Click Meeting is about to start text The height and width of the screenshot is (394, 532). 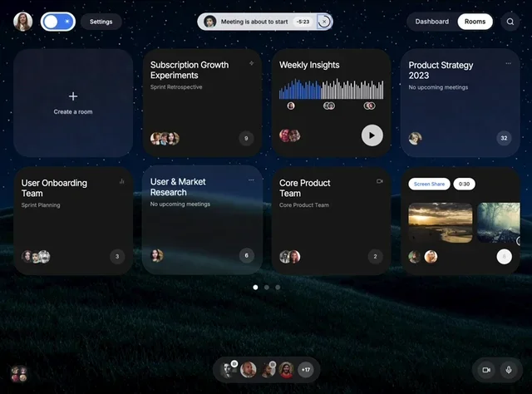click(x=254, y=22)
